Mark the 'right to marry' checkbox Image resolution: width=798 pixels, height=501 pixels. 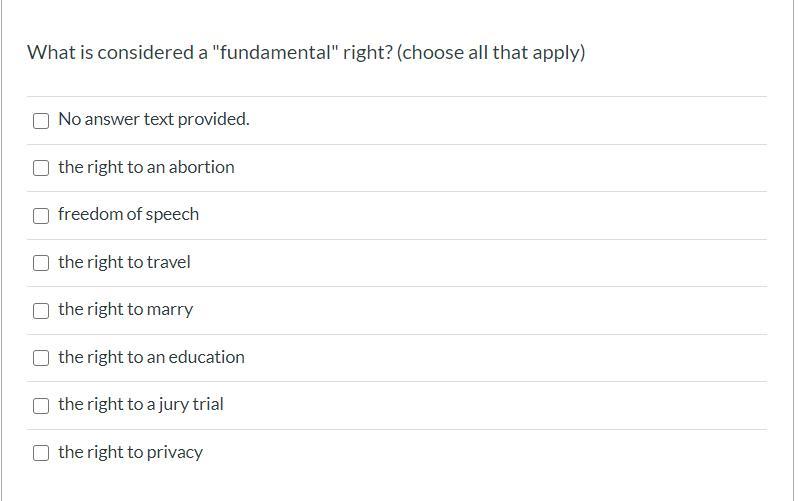(x=41, y=311)
